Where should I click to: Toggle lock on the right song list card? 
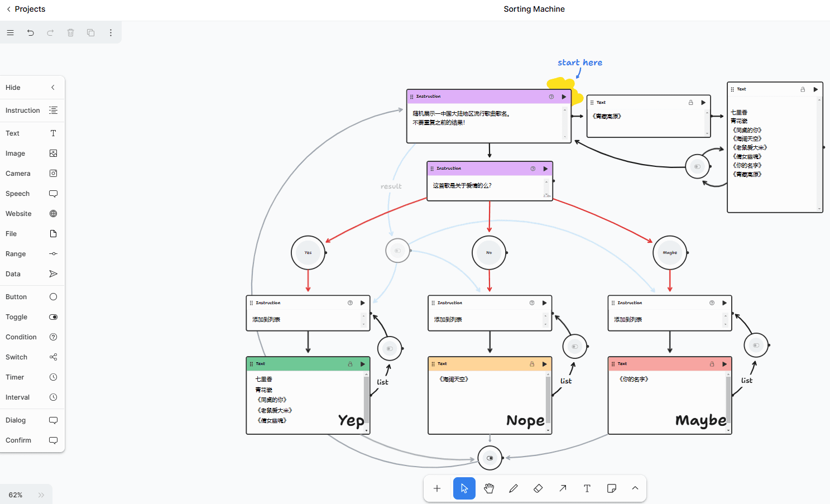[x=803, y=89]
